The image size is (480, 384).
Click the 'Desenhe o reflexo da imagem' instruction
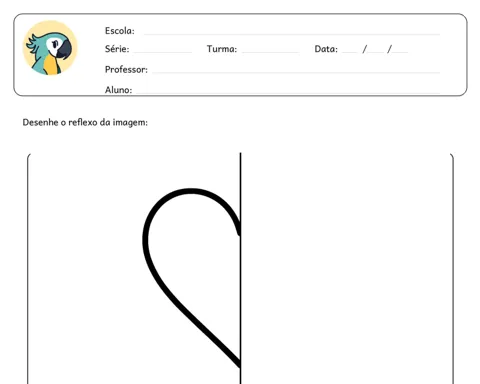coord(85,122)
